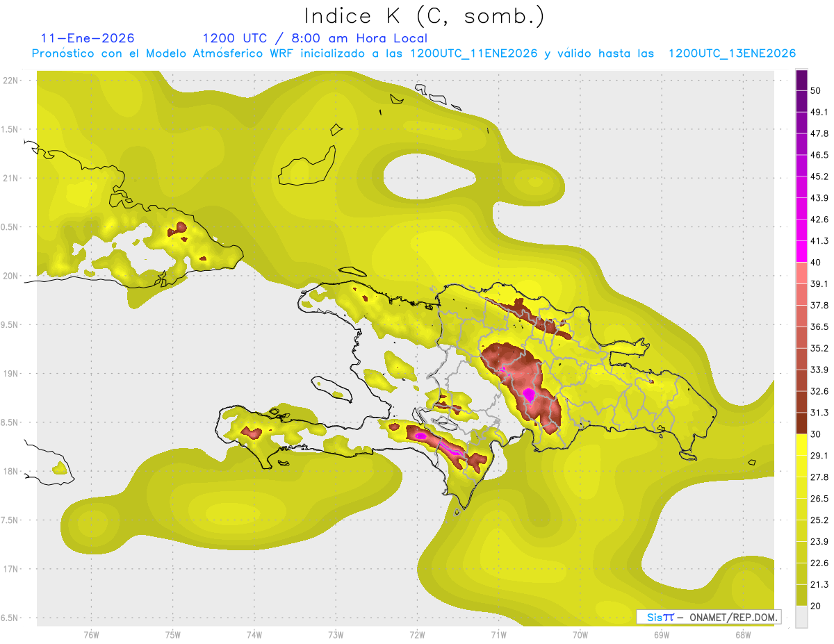Screen dimensions: 834x644
Task: Click the legend value "29.1"
Action: click(x=819, y=456)
